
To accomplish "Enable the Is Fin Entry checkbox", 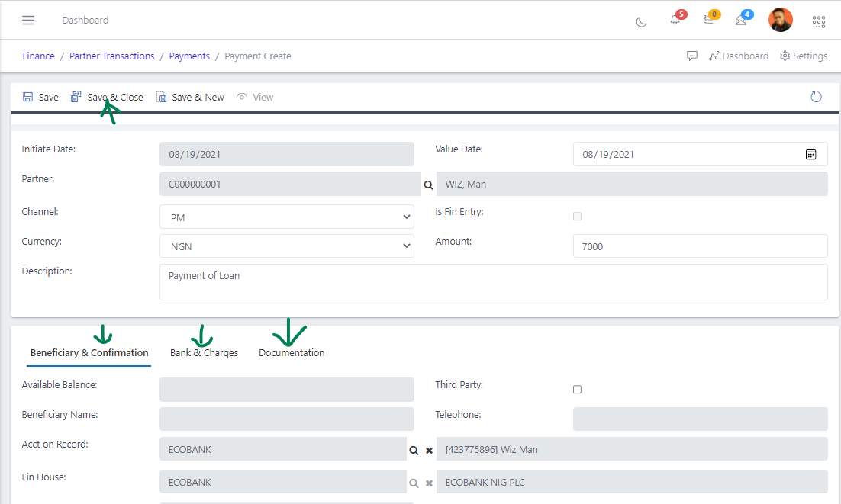I will [x=577, y=216].
